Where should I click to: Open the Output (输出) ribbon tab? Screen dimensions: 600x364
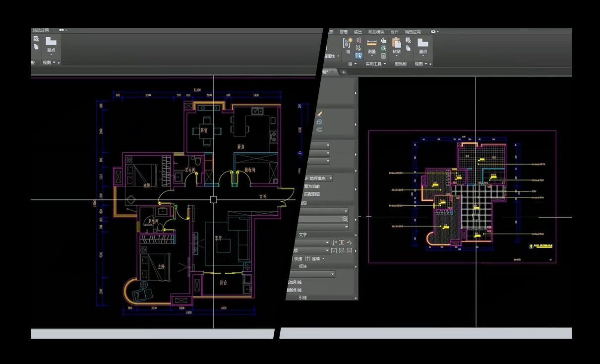(x=358, y=32)
